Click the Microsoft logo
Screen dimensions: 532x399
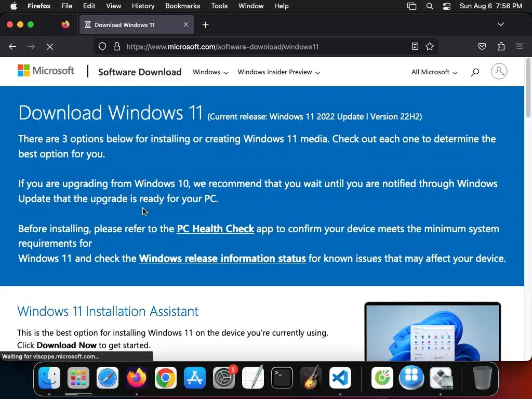tap(46, 71)
